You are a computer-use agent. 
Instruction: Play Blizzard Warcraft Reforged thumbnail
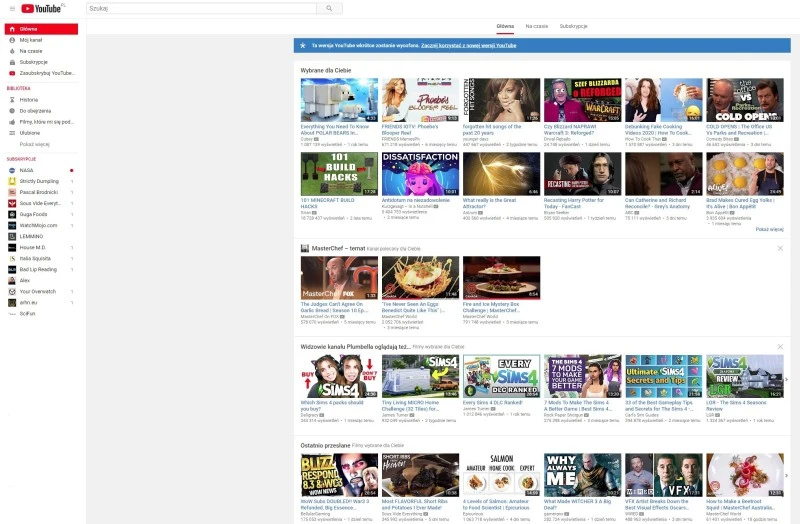point(583,100)
